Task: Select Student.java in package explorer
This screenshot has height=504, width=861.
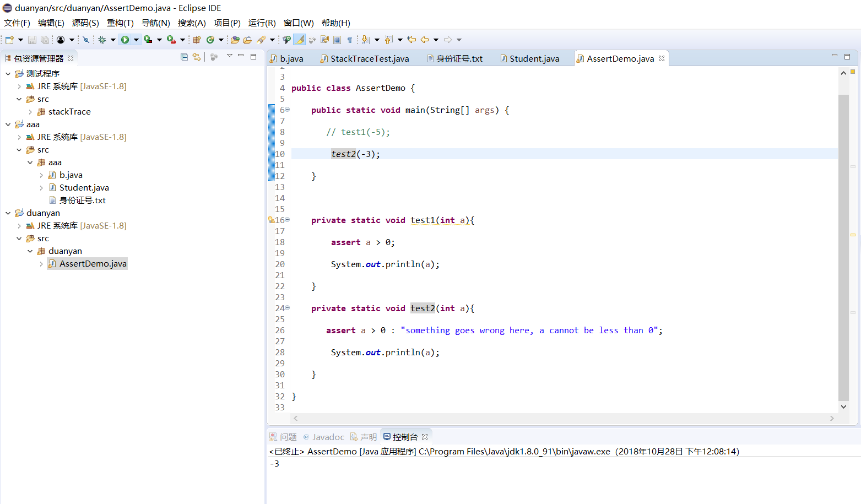Action: click(x=84, y=188)
